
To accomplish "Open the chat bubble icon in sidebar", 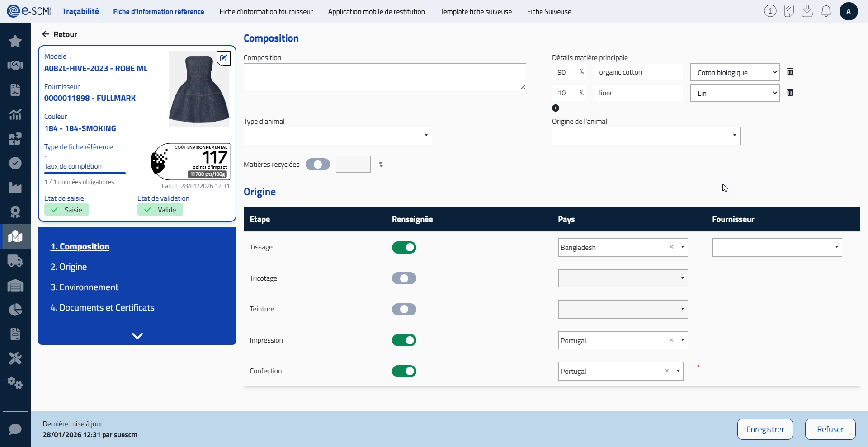I will pyautogui.click(x=15, y=429).
